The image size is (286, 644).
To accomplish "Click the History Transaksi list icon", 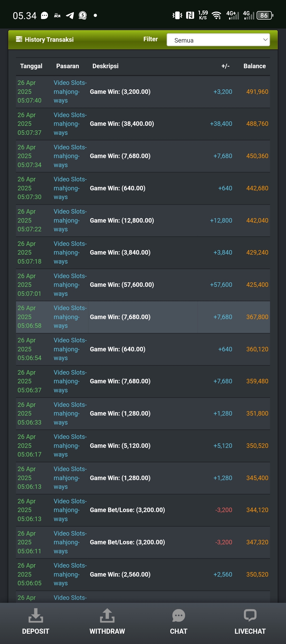I will 19,39.
